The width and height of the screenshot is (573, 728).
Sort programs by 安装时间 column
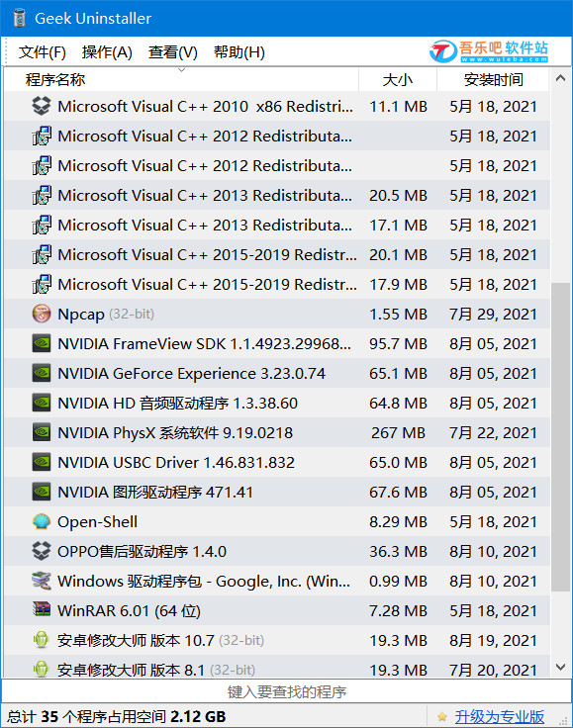click(x=493, y=79)
